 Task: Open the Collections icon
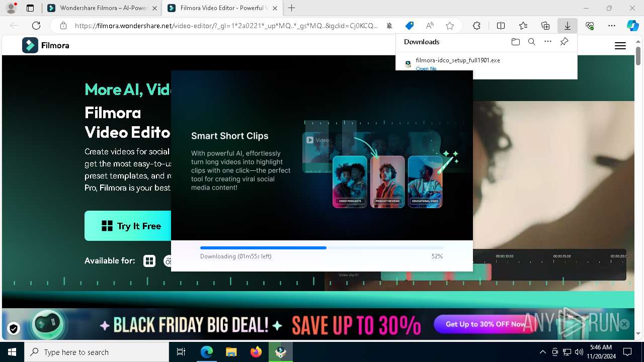pos(545,26)
